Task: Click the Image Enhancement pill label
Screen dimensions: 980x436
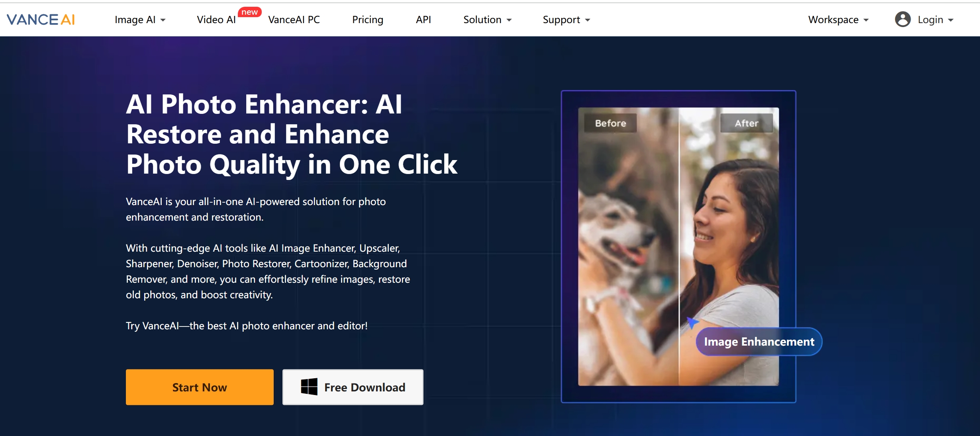Action: point(759,342)
